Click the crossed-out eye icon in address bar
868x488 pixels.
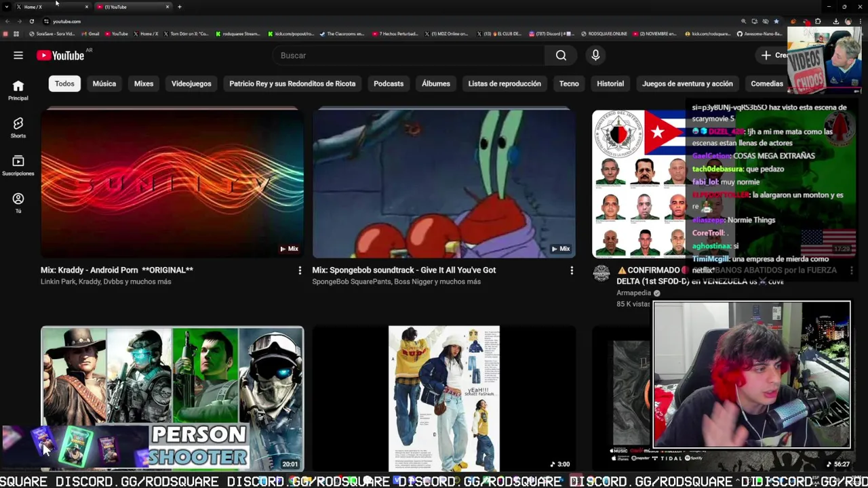766,21
